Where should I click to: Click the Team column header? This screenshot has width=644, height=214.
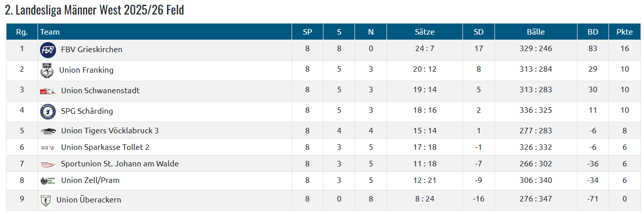(x=50, y=32)
